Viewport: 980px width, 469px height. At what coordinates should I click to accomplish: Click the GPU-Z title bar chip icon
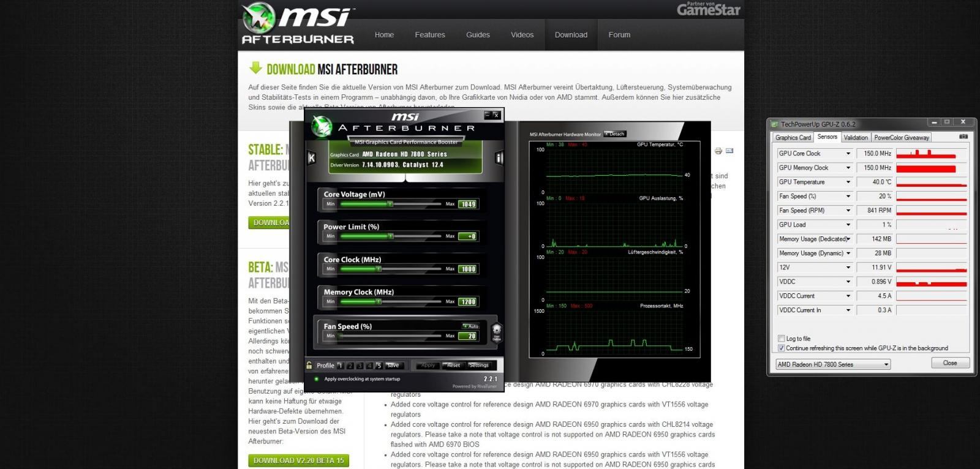(775, 124)
